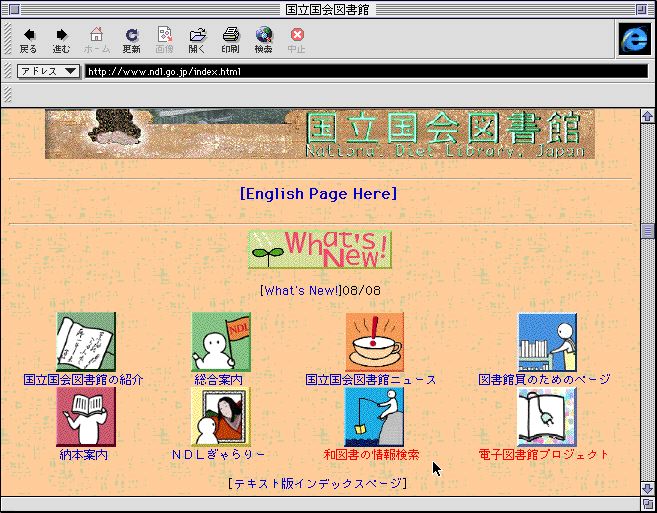657x513 pixels.
Task: Click the Forward (進む) arrow button
Action: tap(62, 40)
